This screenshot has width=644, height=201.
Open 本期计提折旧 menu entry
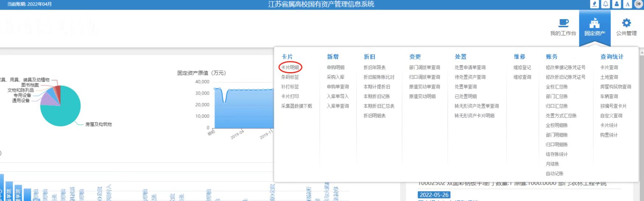pyautogui.click(x=377, y=87)
